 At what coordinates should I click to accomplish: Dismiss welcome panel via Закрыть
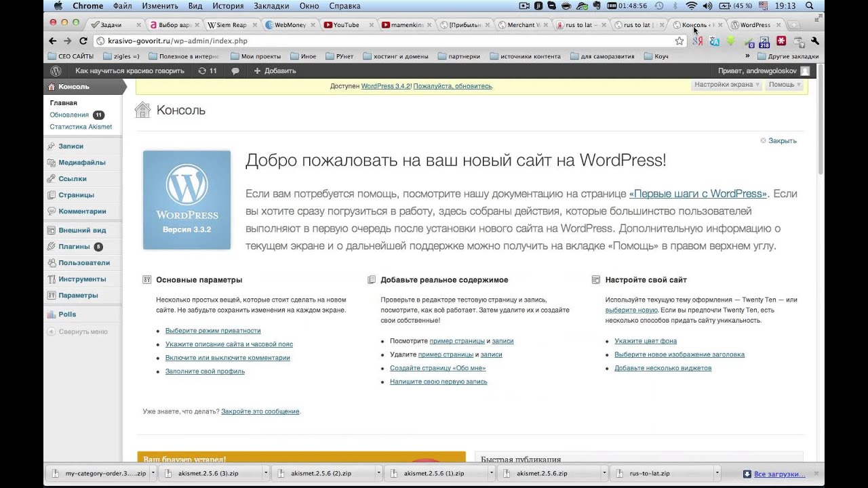point(778,140)
